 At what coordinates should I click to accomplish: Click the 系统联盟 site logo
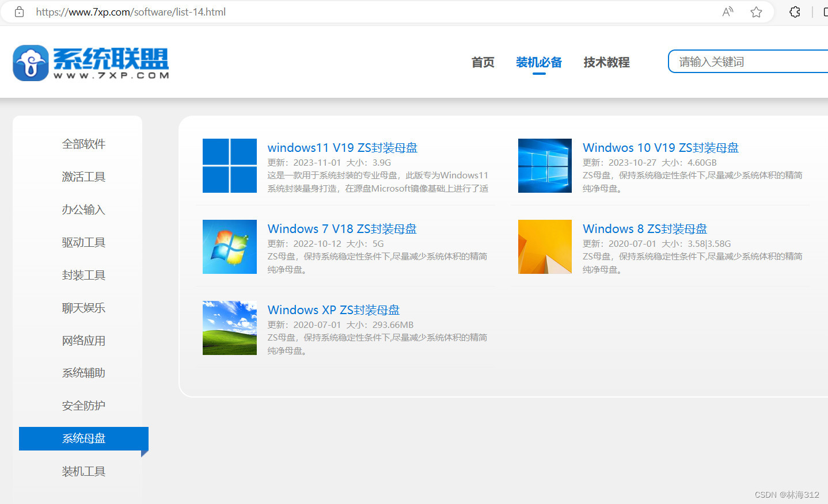point(91,63)
